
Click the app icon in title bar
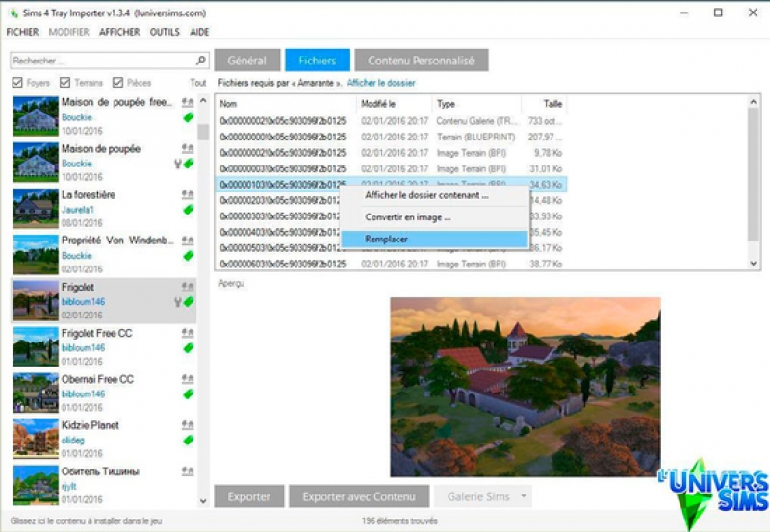tap(13, 13)
